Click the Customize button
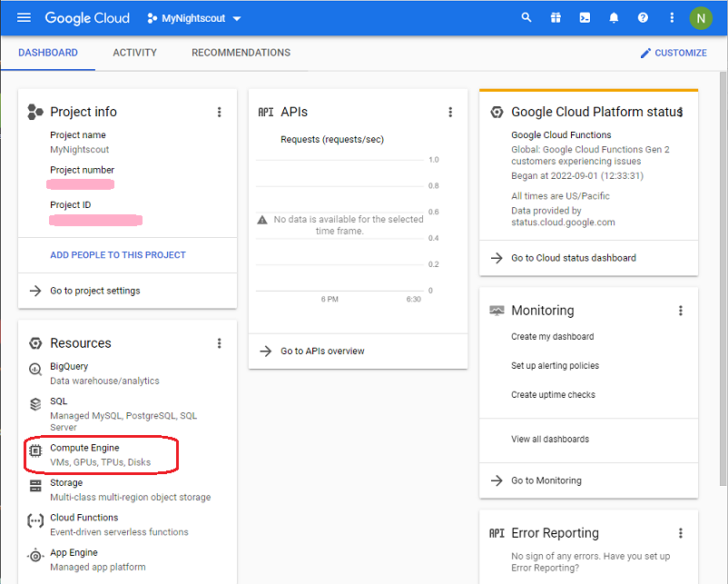Viewport: 728px width, 584px height. click(674, 53)
